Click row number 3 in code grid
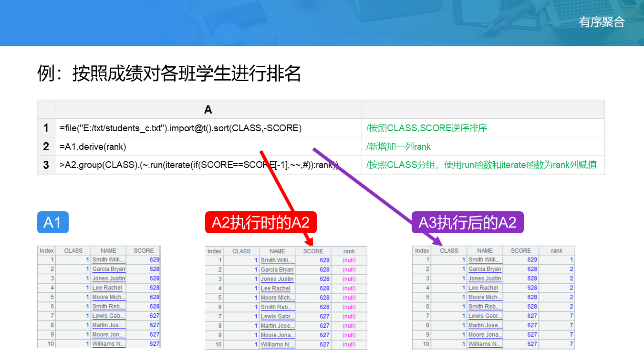This screenshot has height=362, width=644. [x=46, y=165]
